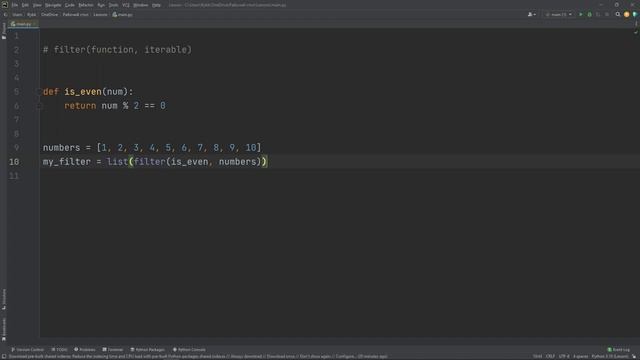Click line number 10 in the gutter

14,162
